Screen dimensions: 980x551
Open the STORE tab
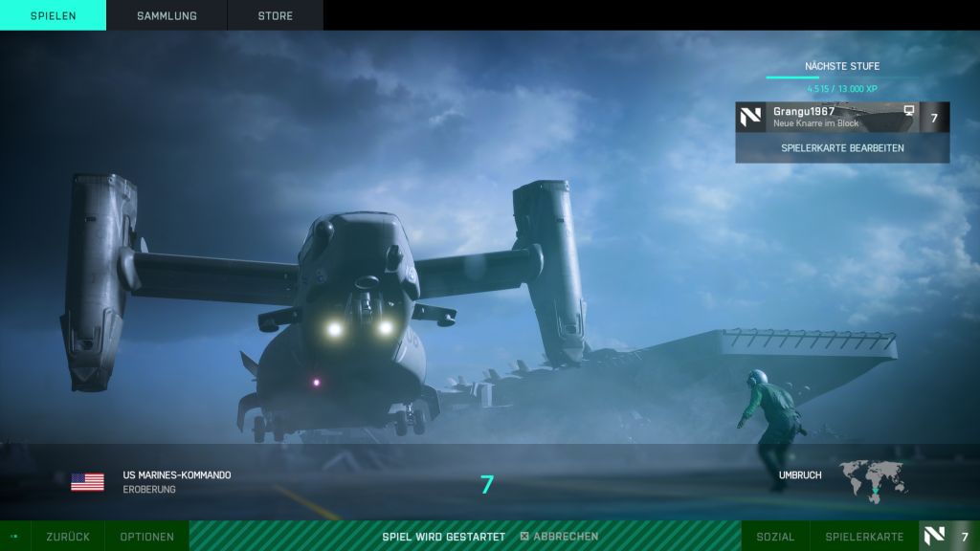click(x=275, y=15)
